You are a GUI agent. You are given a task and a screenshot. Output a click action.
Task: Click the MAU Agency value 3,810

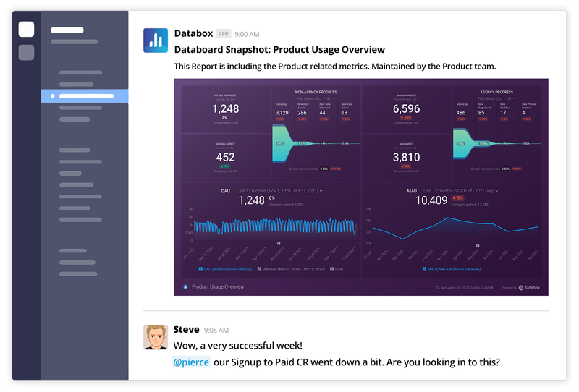[x=407, y=157]
